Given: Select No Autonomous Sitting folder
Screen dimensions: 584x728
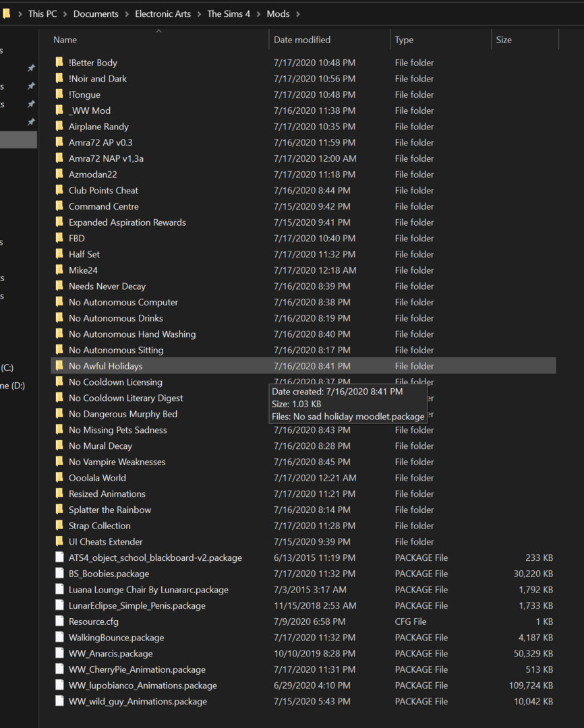Looking at the screenshot, I should click(x=116, y=350).
